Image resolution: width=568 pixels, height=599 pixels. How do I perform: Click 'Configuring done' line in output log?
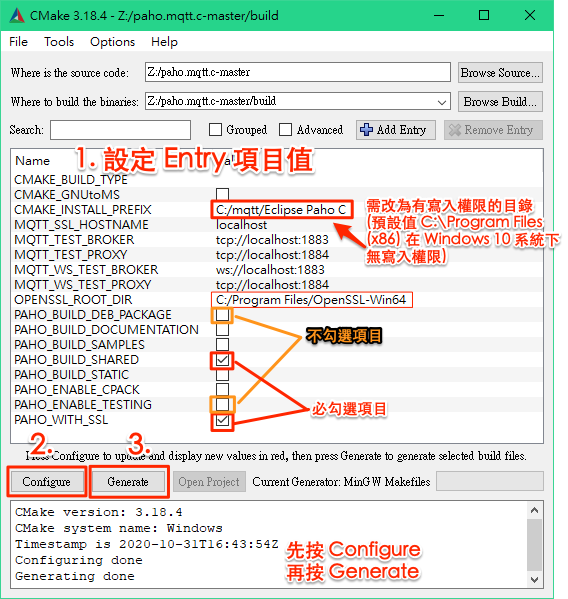point(79,560)
